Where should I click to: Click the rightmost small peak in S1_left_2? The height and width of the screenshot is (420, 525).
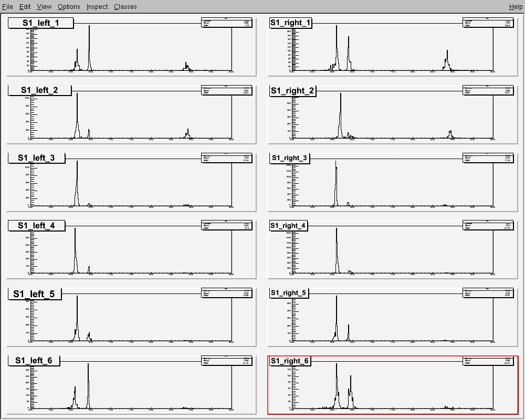tap(188, 134)
